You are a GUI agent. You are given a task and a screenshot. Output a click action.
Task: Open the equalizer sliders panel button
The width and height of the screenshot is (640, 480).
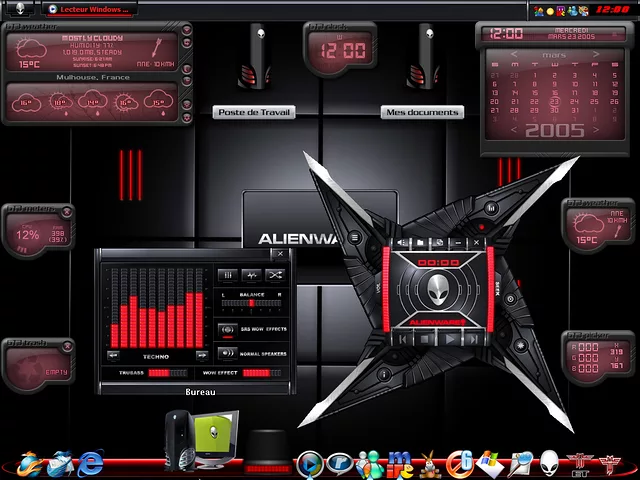(228, 275)
